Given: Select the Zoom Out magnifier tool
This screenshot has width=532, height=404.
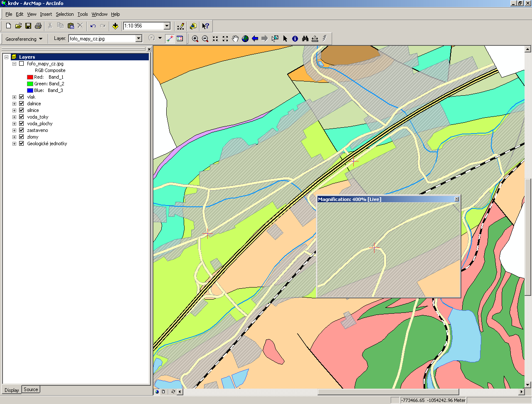Looking at the screenshot, I should pos(205,39).
